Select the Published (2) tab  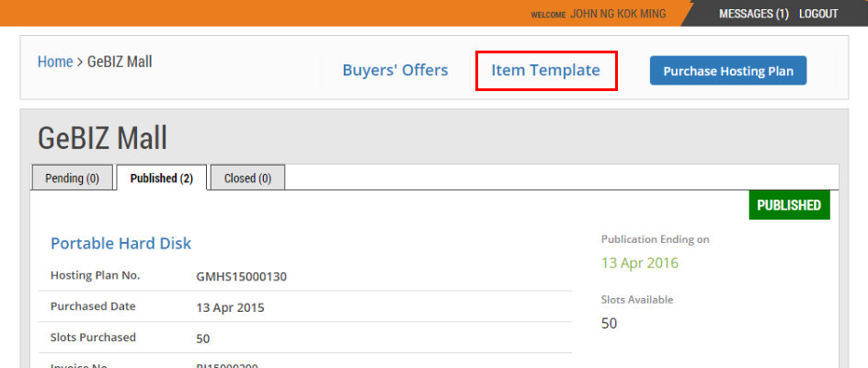162,178
